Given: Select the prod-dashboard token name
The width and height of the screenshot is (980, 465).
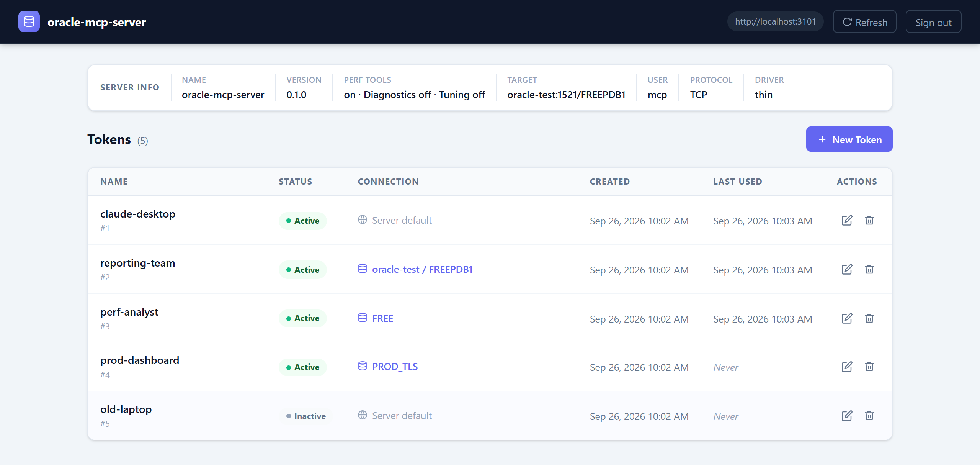Looking at the screenshot, I should click(140, 360).
